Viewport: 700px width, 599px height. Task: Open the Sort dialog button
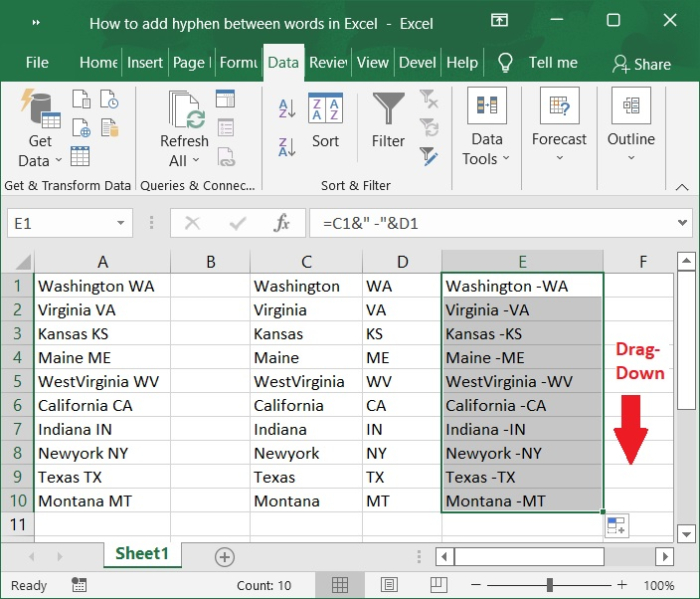point(325,120)
